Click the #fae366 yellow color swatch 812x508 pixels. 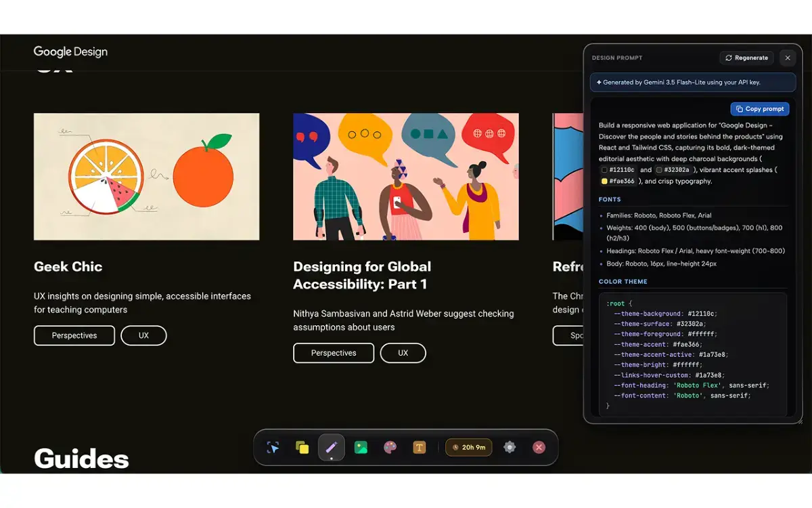pyautogui.click(x=604, y=182)
